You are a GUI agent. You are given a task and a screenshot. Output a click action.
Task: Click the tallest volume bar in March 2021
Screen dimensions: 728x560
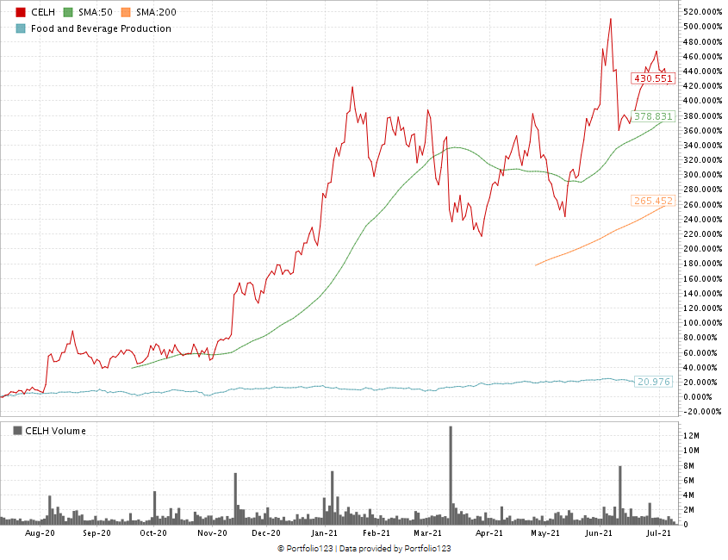(x=451, y=476)
